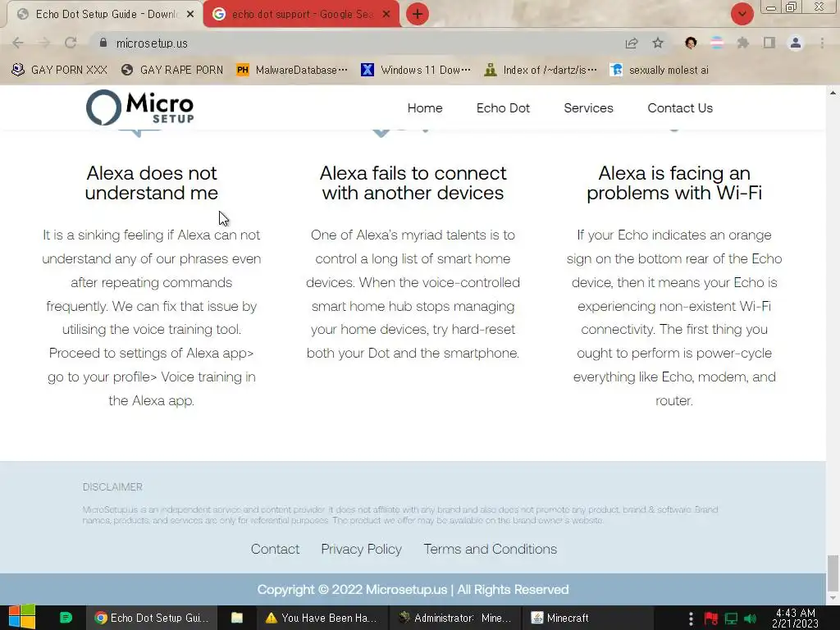
Task: Click page scrollbar up arrow
Action: (833, 93)
